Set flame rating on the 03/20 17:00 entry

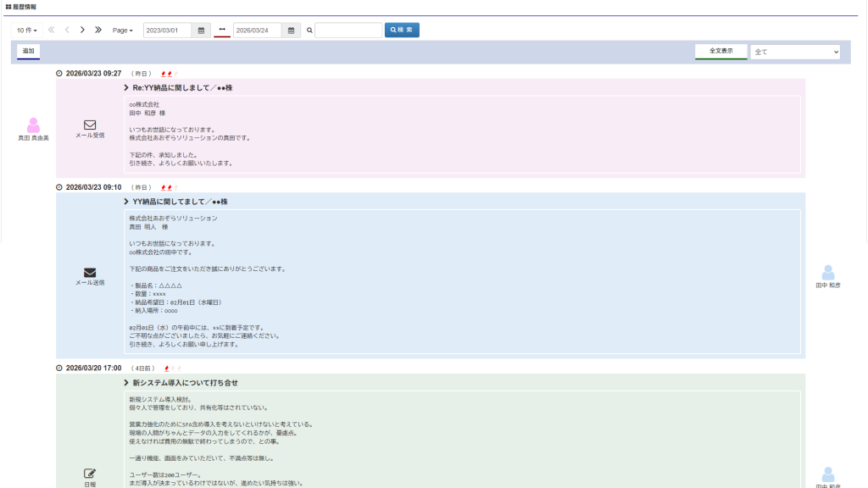(172, 369)
